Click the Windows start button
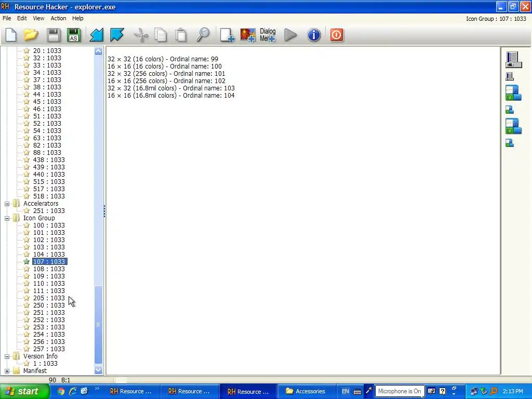This screenshot has width=532, height=399. (x=24, y=391)
